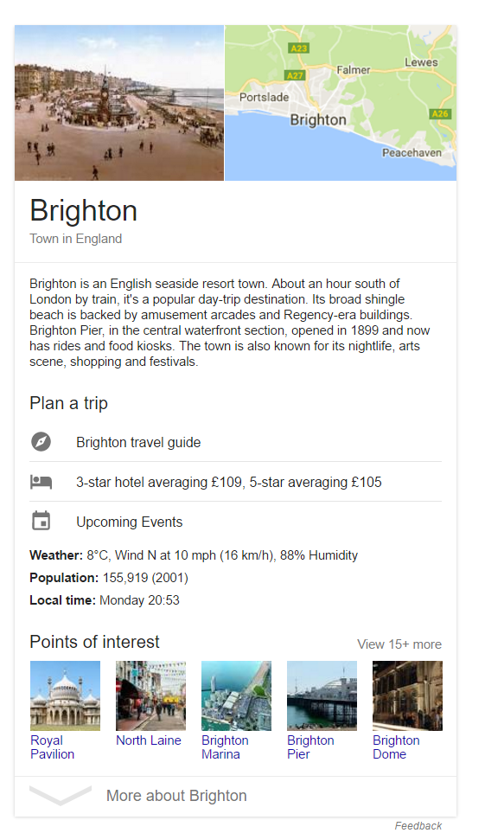Open the vintage Brighton seafront photo

click(119, 103)
